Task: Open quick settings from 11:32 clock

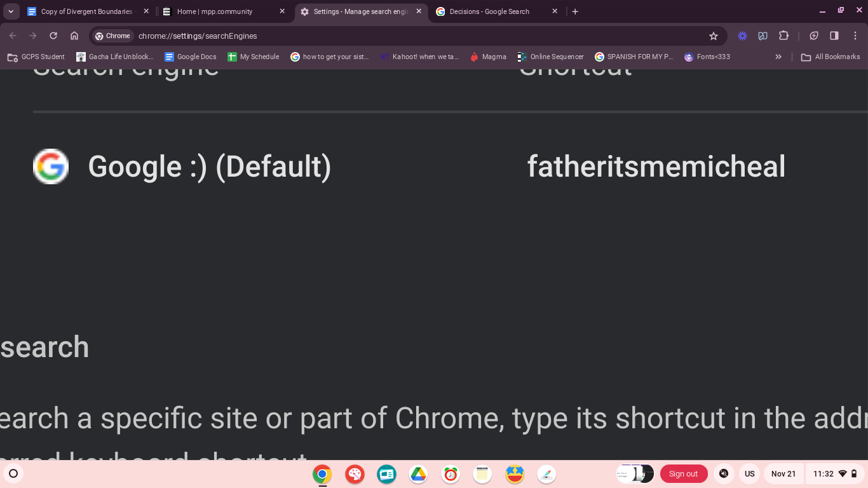Action: coord(834,473)
